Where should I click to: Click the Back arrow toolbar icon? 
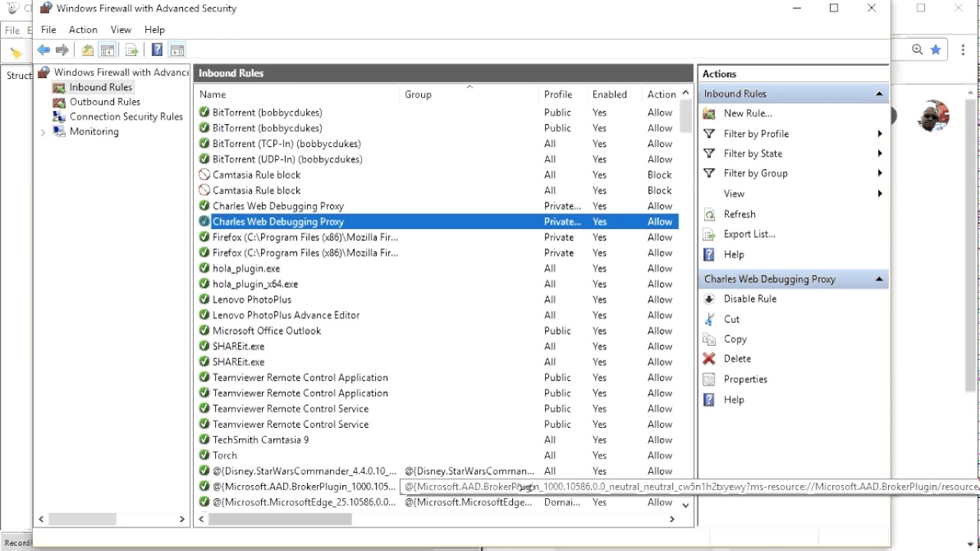[x=44, y=51]
